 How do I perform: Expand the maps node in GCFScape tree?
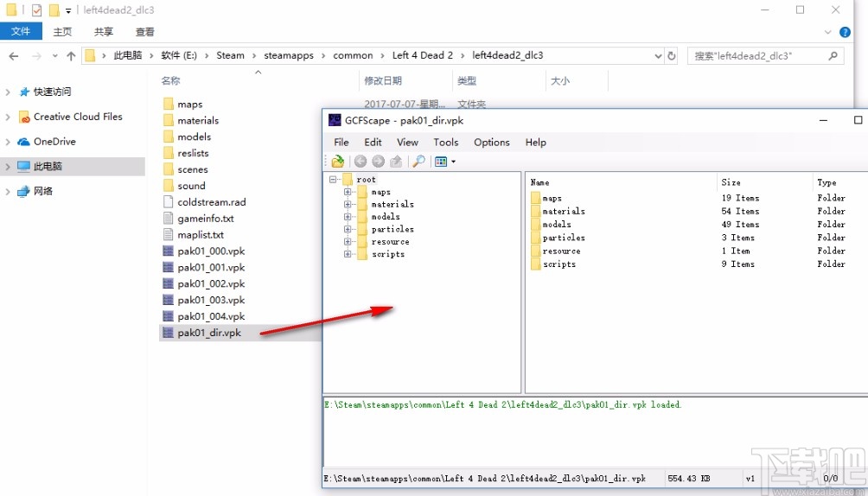click(x=348, y=192)
